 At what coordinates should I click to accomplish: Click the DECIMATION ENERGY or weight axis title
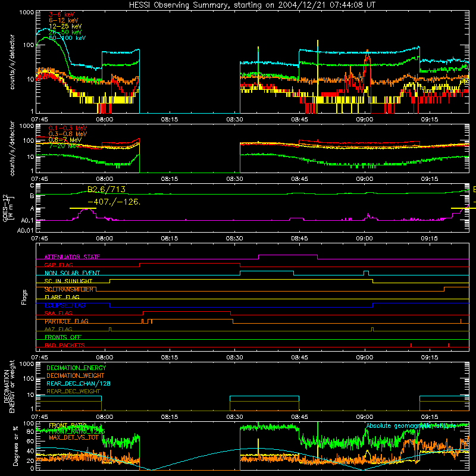pos(9,386)
